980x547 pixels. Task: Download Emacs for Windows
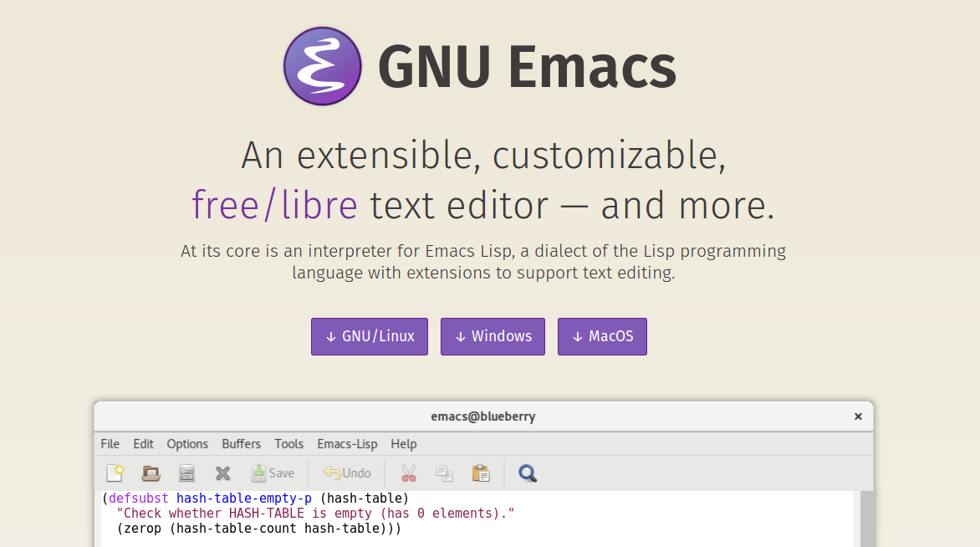[x=493, y=336]
